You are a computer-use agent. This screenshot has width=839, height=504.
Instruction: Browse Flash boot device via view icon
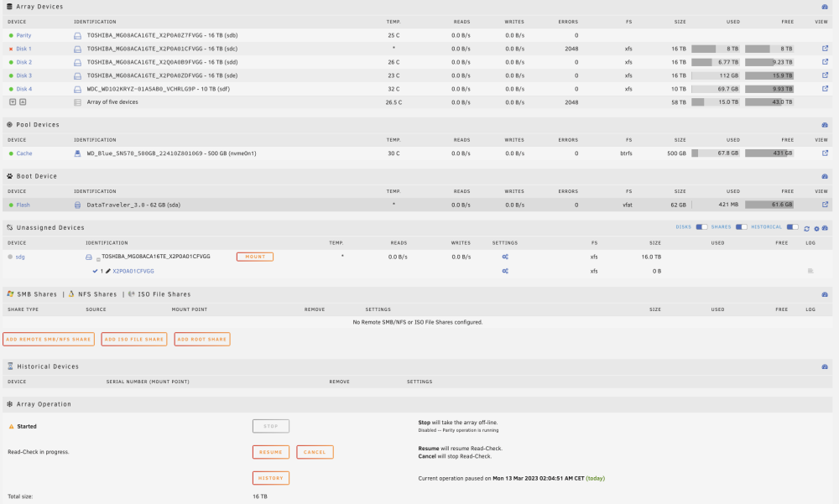coord(825,205)
